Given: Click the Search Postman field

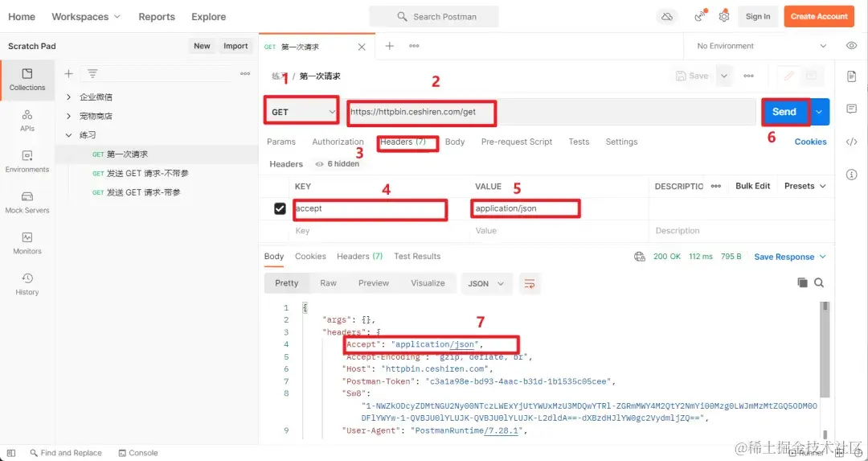Looking at the screenshot, I should (x=434, y=17).
